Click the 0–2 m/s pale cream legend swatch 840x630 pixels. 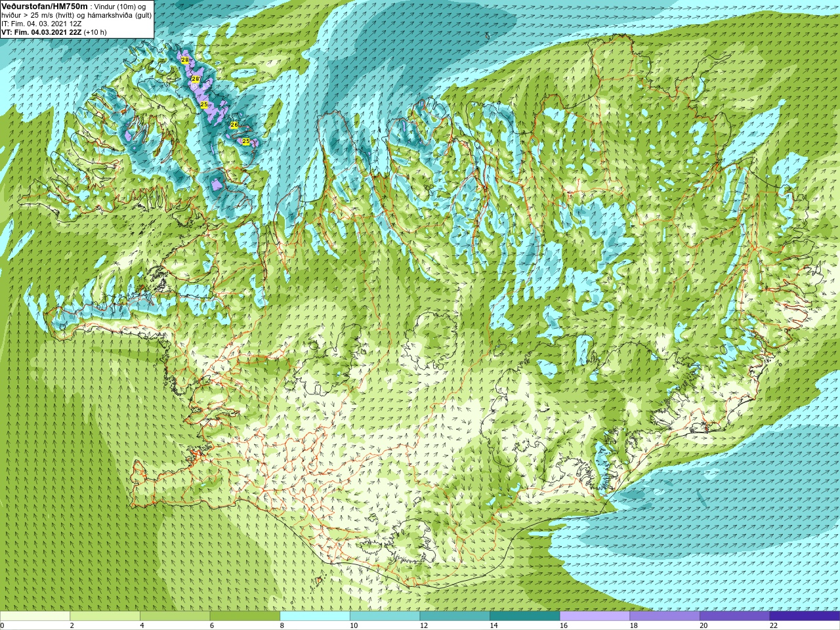tap(35, 616)
